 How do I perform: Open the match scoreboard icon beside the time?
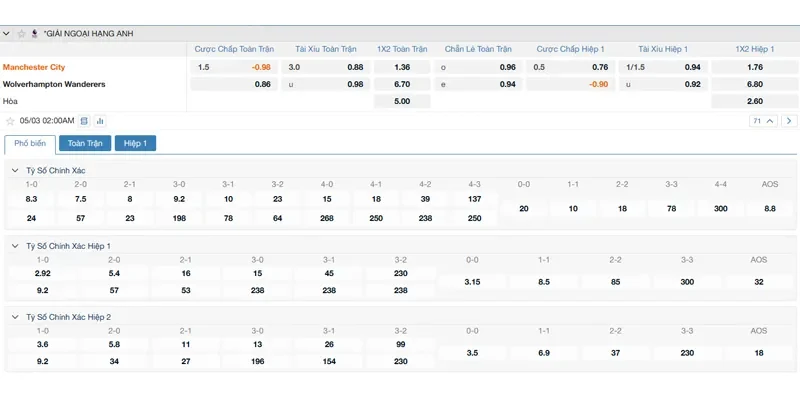(x=84, y=121)
